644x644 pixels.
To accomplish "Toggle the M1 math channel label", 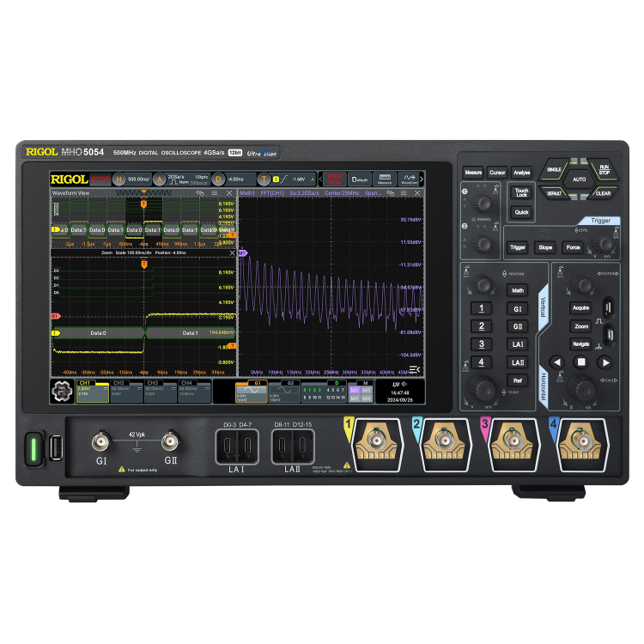I will coord(355,390).
